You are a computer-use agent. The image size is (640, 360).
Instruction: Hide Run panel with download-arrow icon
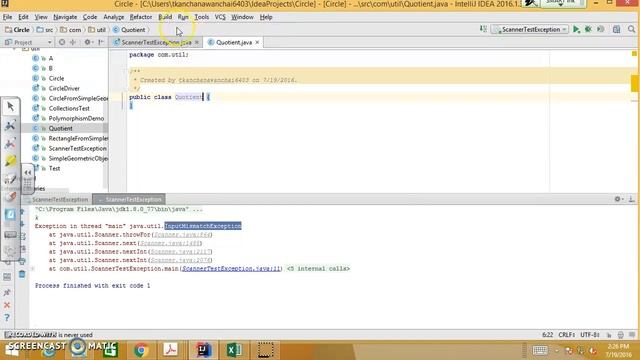click(631, 199)
